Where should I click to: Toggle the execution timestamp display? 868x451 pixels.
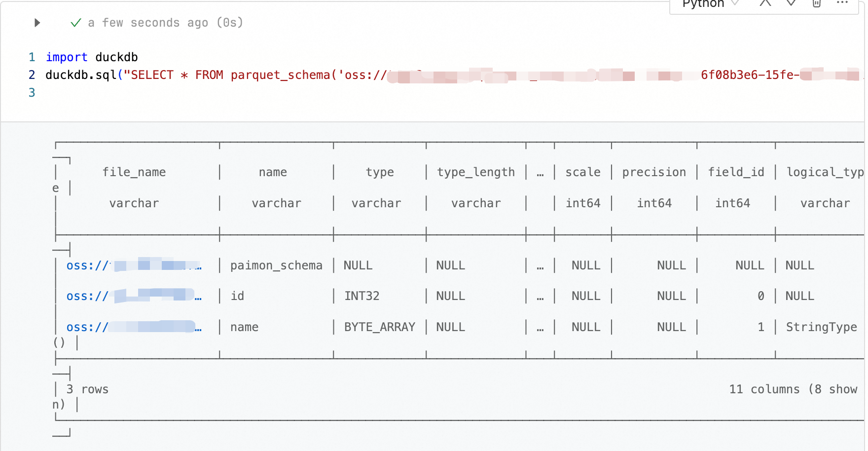[x=165, y=22]
